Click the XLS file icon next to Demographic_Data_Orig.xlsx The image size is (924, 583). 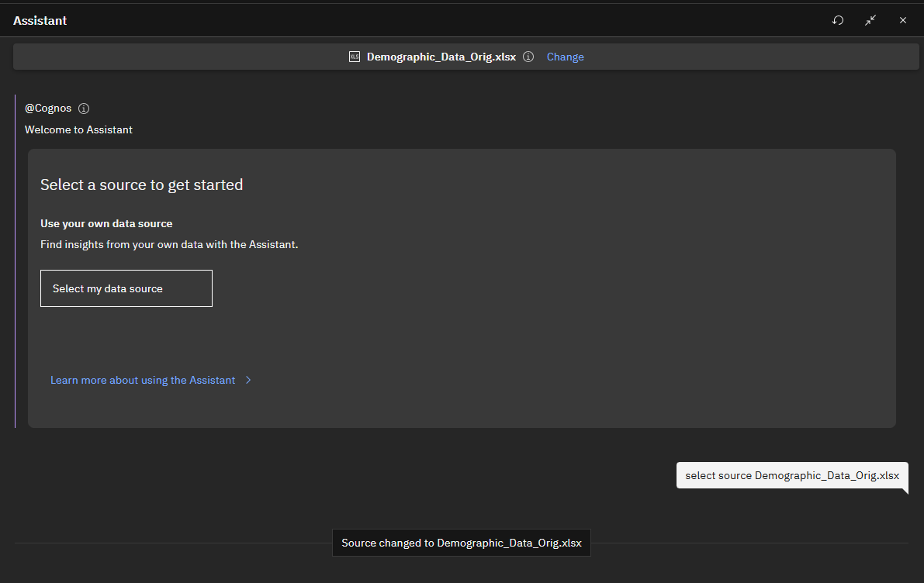click(x=354, y=57)
